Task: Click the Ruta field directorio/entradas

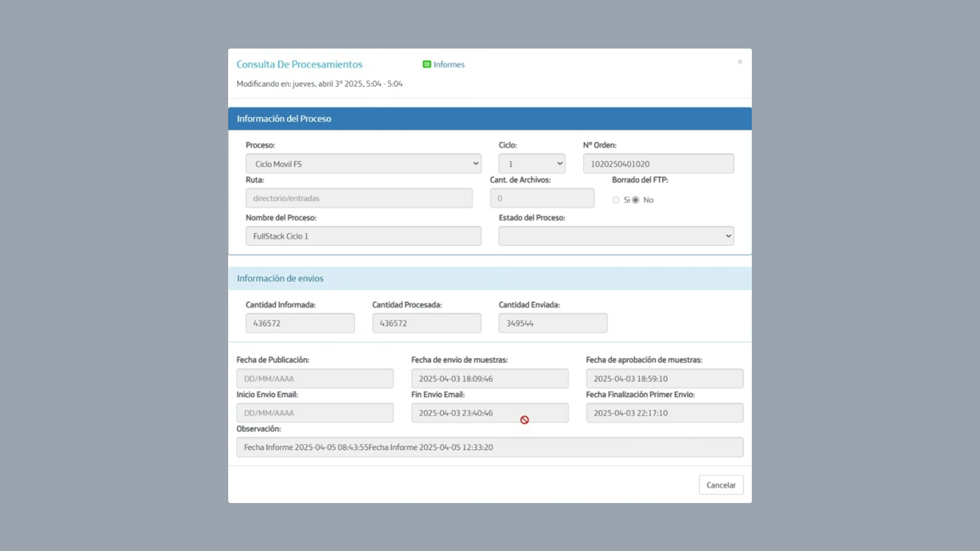Action: (359, 198)
